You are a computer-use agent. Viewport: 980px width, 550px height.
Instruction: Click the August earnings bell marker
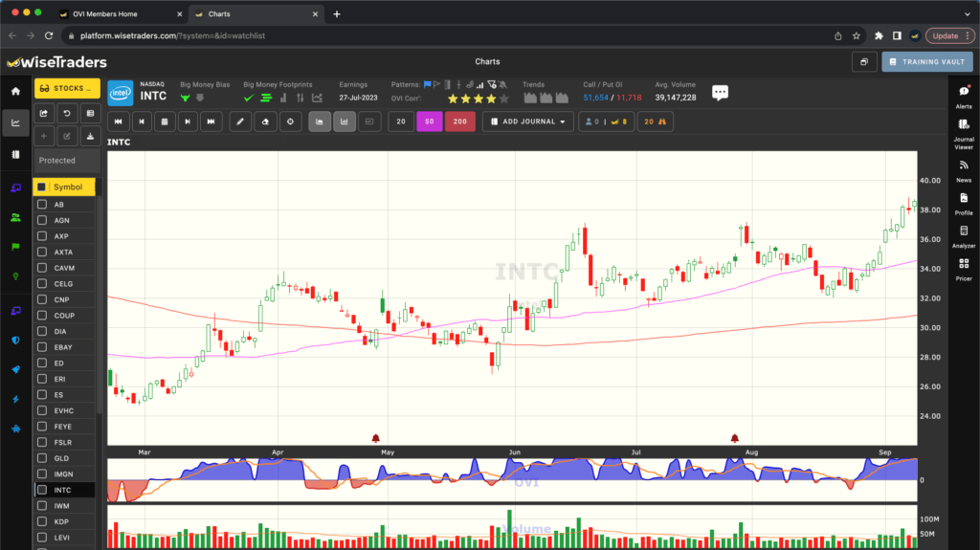pyautogui.click(x=735, y=438)
